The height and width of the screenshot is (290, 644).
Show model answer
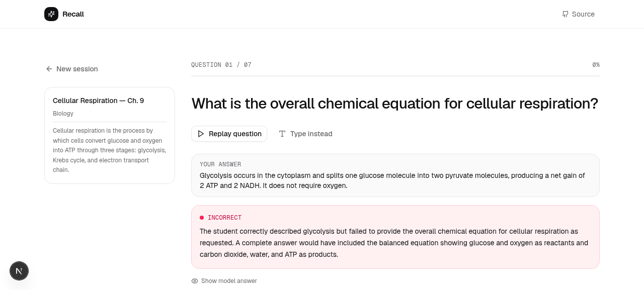click(224, 281)
